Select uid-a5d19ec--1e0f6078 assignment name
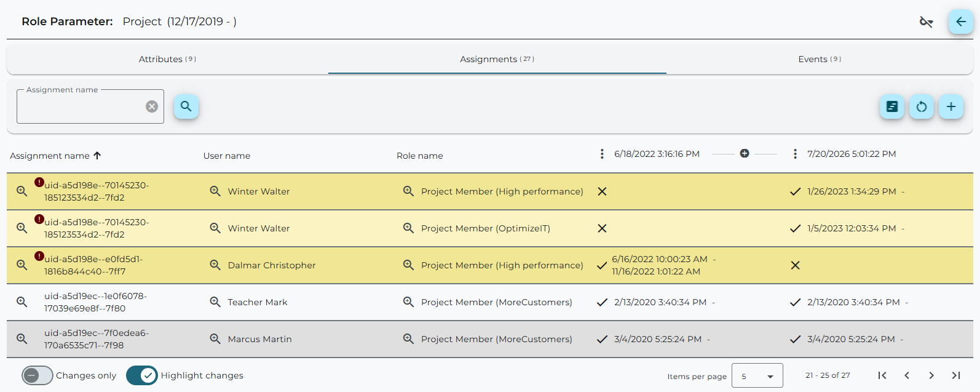The height and width of the screenshot is (392, 980). click(x=95, y=302)
